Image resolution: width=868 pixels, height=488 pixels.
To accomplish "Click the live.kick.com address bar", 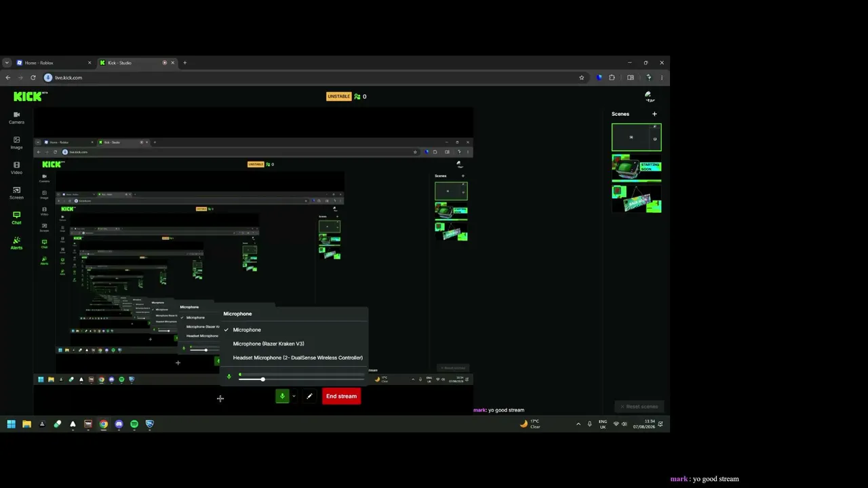I will 312,77.
